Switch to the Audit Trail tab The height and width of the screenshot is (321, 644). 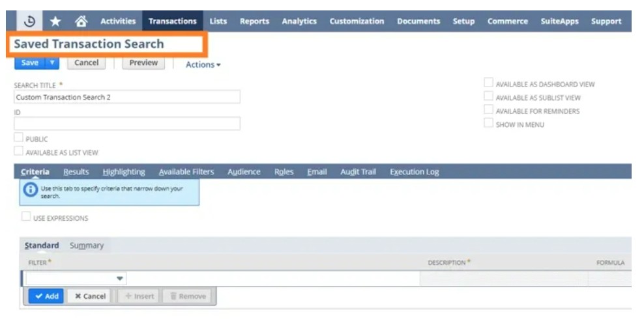click(x=358, y=172)
